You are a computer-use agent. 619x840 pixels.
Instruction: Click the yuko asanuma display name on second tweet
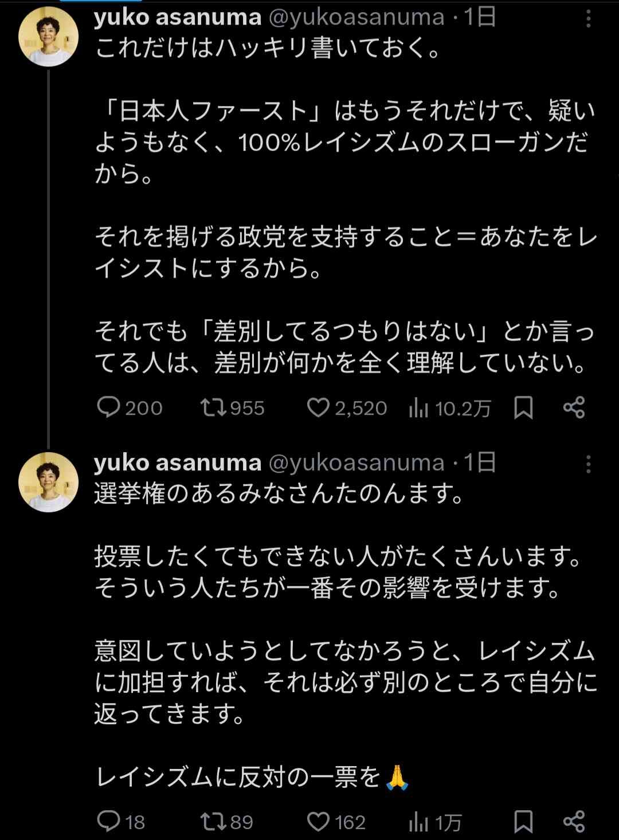click(177, 462)
